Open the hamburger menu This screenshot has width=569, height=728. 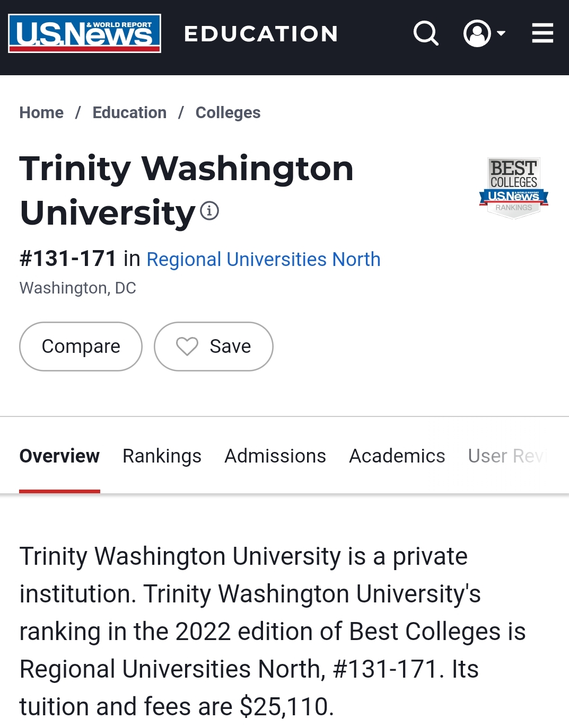click(542, 33)
